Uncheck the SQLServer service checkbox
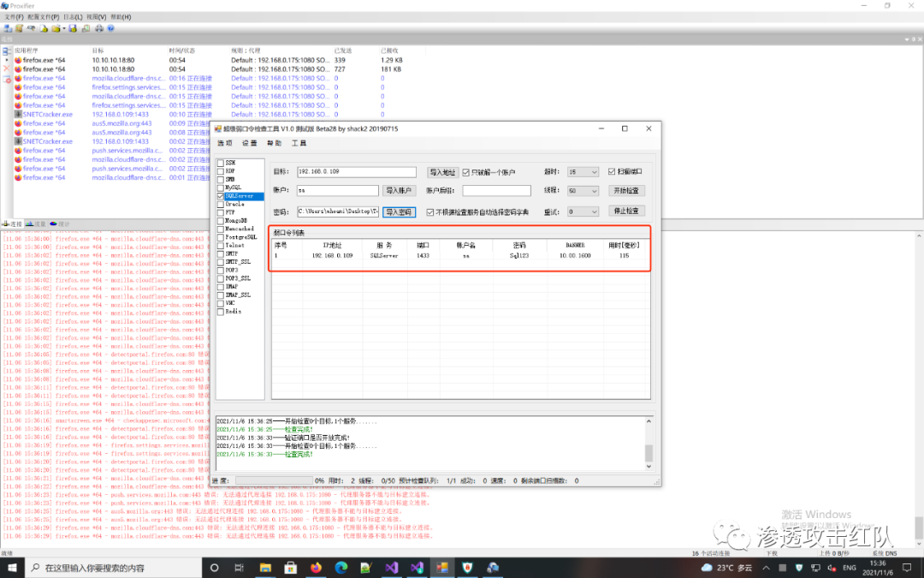 tap(221, 196)
